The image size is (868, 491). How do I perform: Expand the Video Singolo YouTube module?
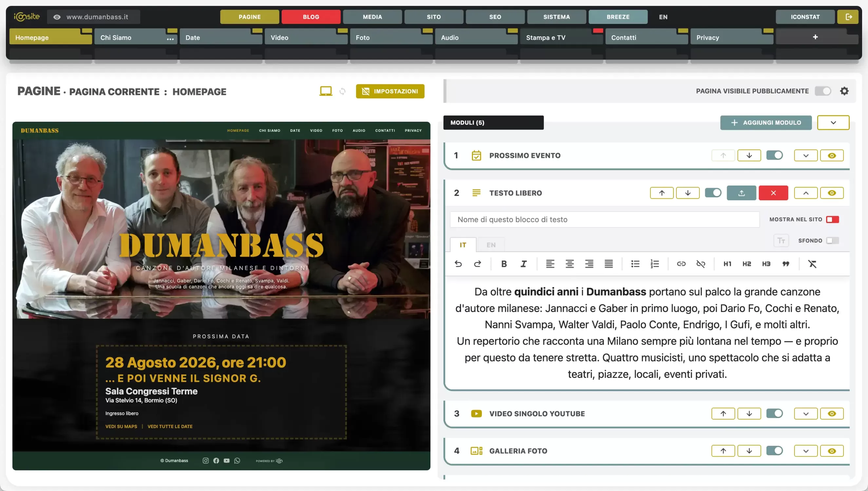coord(806,413)
